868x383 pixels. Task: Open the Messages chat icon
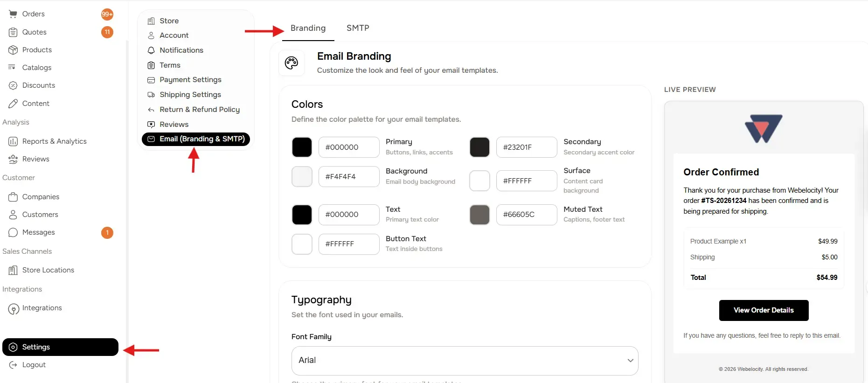point(14,232)
